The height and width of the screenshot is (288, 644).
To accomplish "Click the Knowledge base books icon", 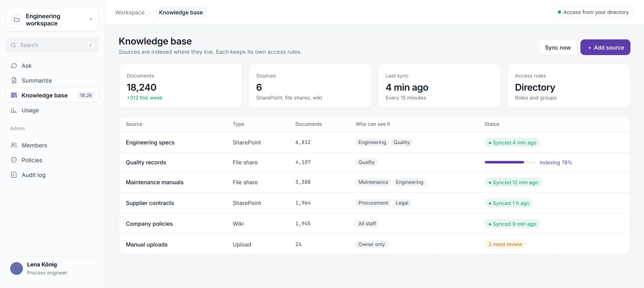I will [x=14, y=95].
